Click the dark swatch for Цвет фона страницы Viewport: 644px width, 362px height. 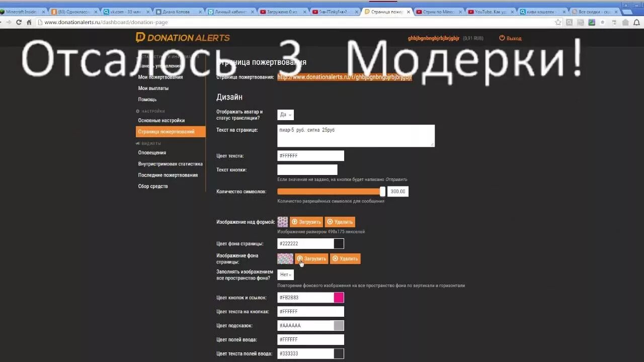click(x=339, y=244)
